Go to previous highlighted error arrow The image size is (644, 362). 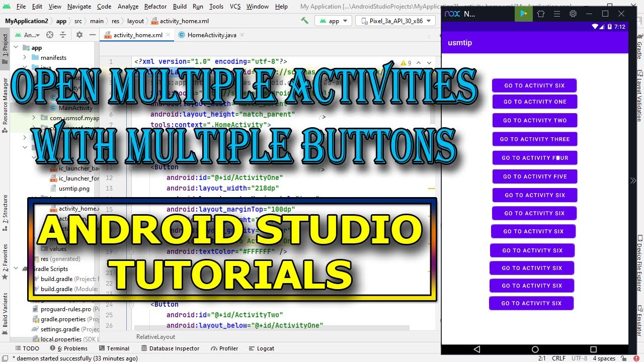(419, 63)
